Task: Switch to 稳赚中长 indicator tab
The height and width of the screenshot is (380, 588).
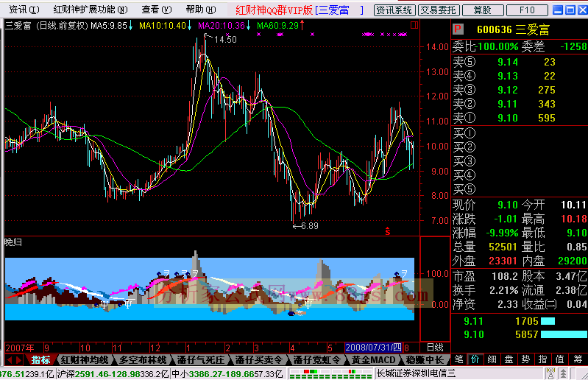Action: point(425,360)
